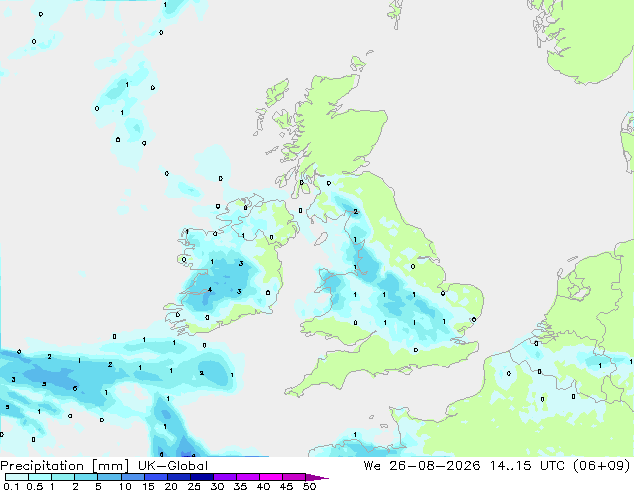Click the 40–45 mm magenta legend swatch

click(271, 477)
